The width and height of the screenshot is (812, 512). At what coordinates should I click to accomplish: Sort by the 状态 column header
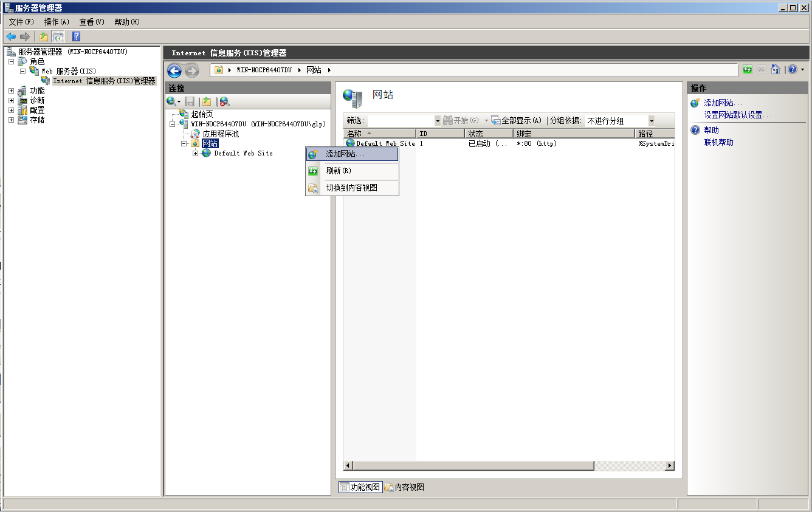click(x=489, y=134)
